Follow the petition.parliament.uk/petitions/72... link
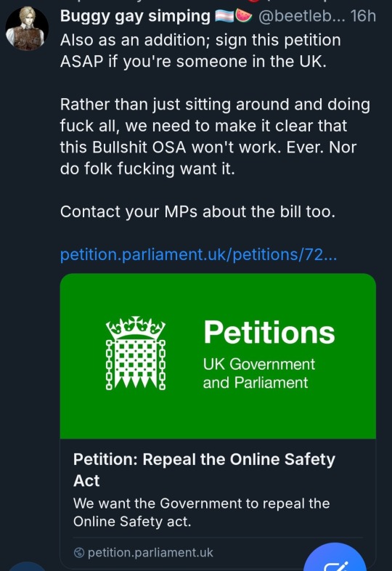 point(198,254)
